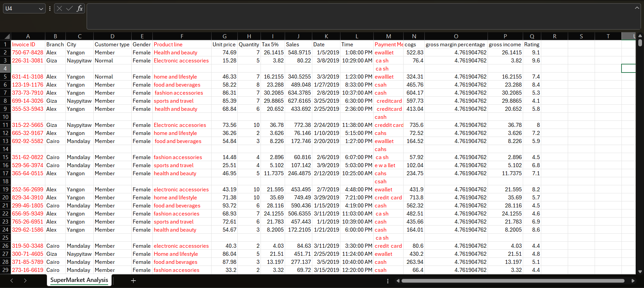Viewport: 644px width, 288px height.
Task: Go to previous sheet arrow
Action: pyautogui.click(x=12, y=281)
